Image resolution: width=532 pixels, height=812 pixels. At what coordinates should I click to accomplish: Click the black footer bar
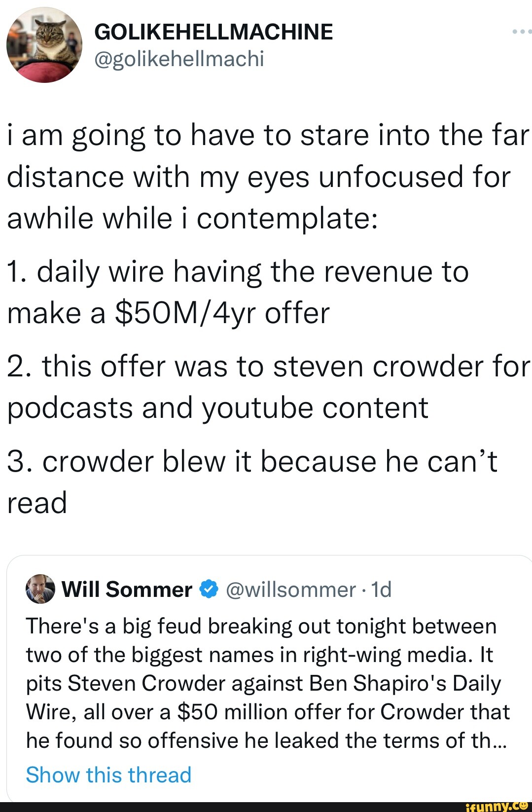click(x=222, y=807)
